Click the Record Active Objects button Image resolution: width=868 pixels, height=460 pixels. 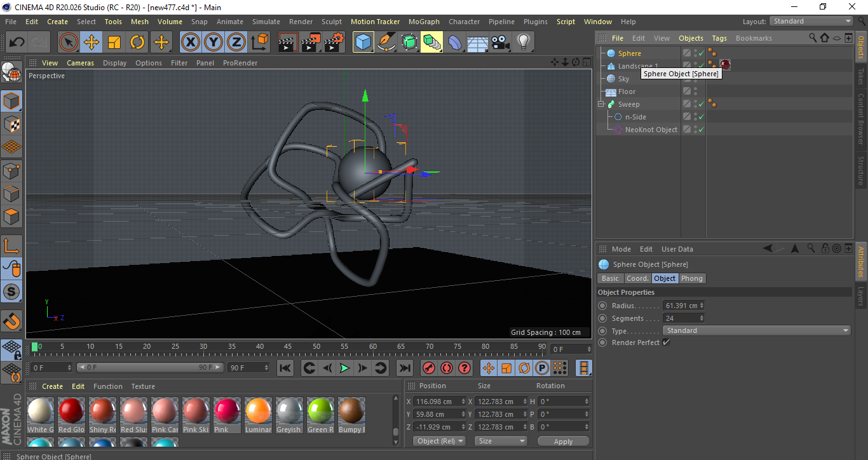429,368
